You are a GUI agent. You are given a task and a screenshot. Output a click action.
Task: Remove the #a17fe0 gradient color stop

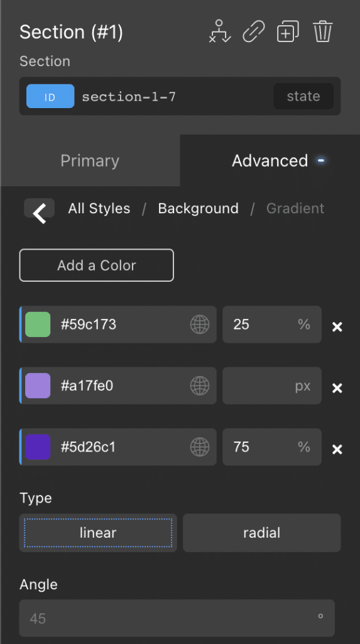click(x=337, y=388)
